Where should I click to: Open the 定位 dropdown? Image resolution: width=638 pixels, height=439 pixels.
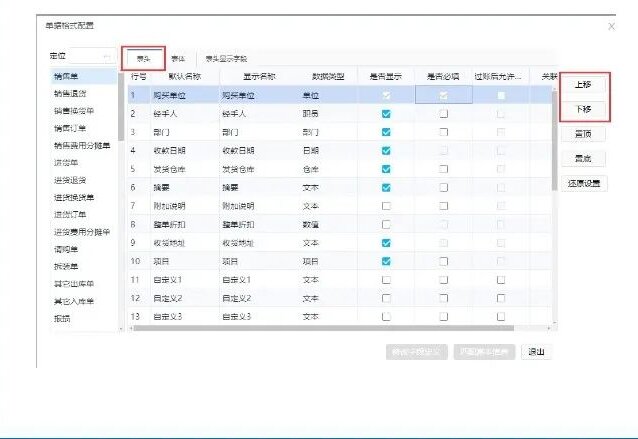click(78, 56)
